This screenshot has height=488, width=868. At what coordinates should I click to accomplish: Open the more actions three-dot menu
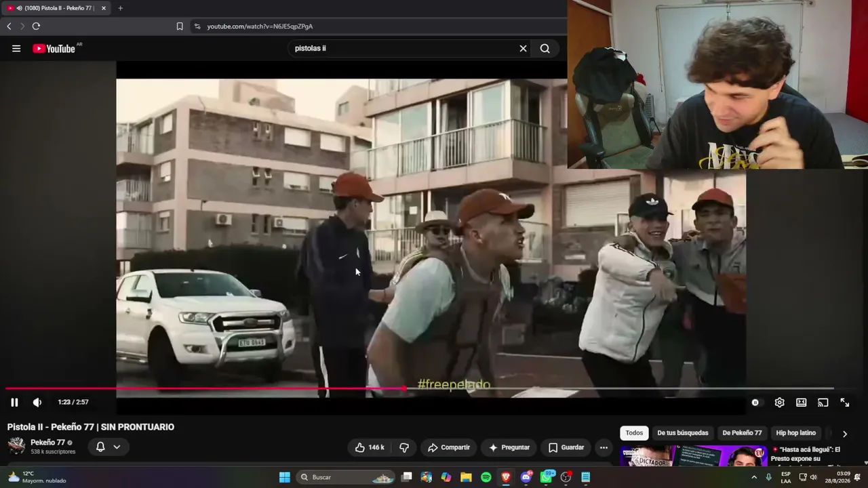604,447
